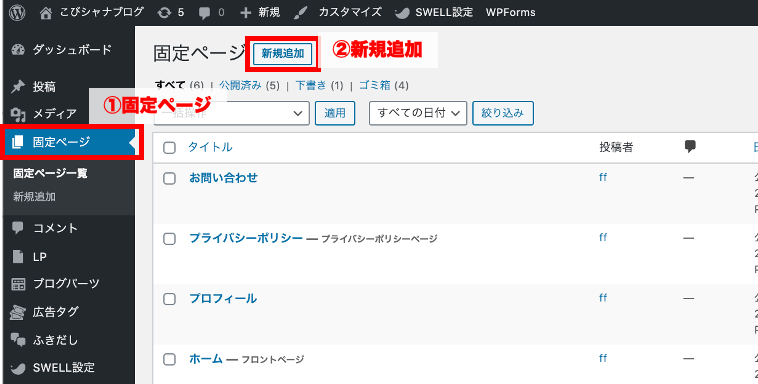758x384 pixels.
Task: Click the customize brush icon
Action: tap(300, 13)
